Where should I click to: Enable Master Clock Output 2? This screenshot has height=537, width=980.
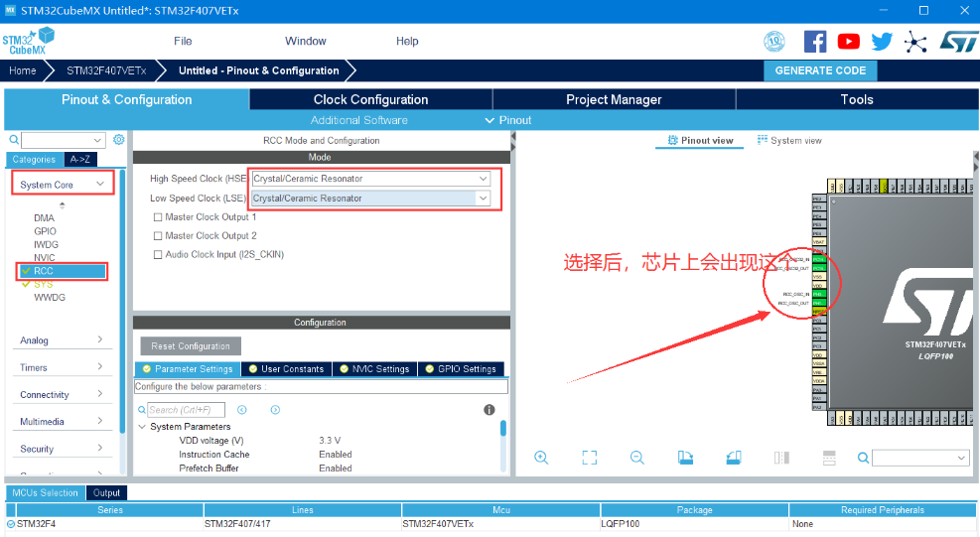(x=158, y=236)
